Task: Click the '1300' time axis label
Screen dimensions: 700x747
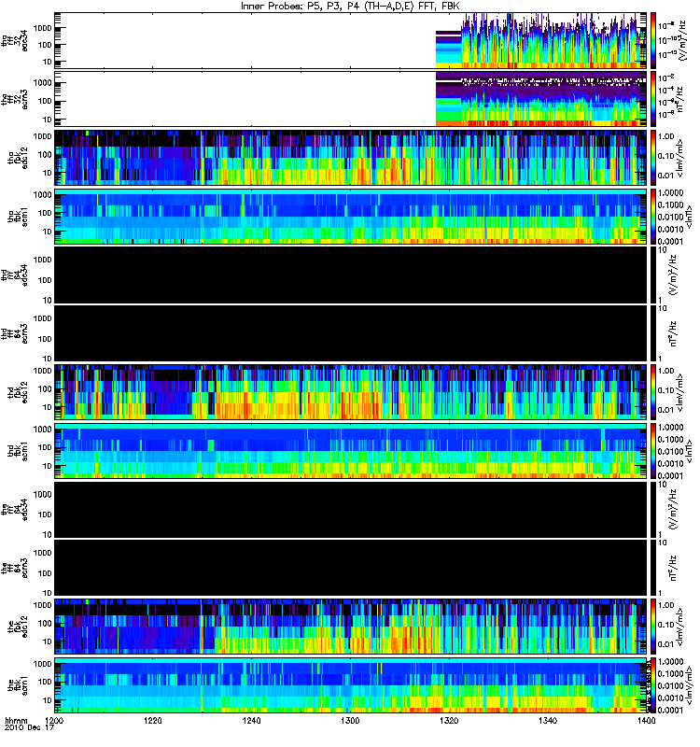Action: pos(350,720)
